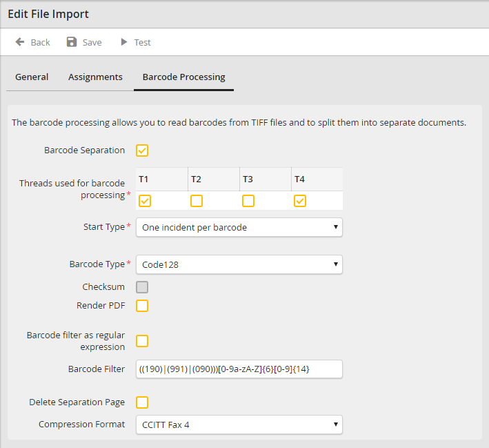Enable thread T2 checkbox
The image size is (489, 448).
(197, 201)
